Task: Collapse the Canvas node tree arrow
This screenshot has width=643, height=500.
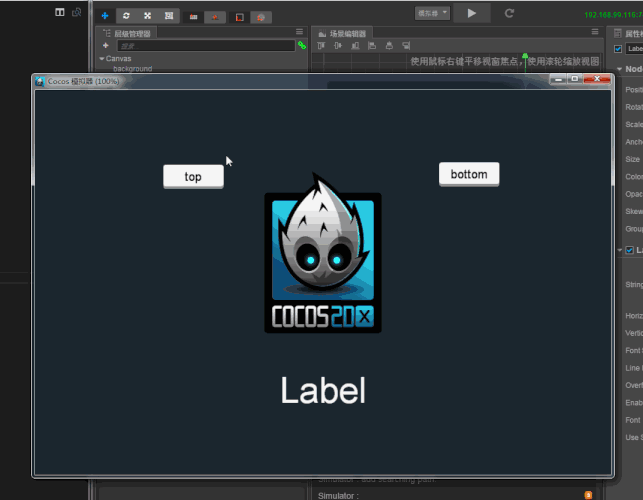Action: pos(102,59)
